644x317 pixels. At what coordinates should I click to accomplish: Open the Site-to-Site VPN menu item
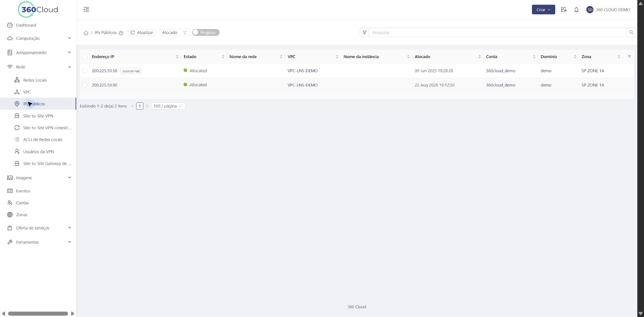pos(38,116)
